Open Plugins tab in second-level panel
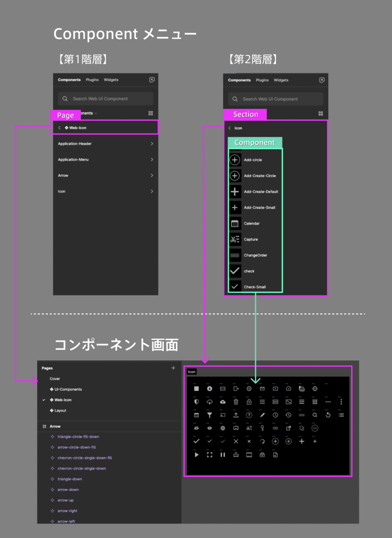This screenshot has width=392, height=538. point(262,80)
